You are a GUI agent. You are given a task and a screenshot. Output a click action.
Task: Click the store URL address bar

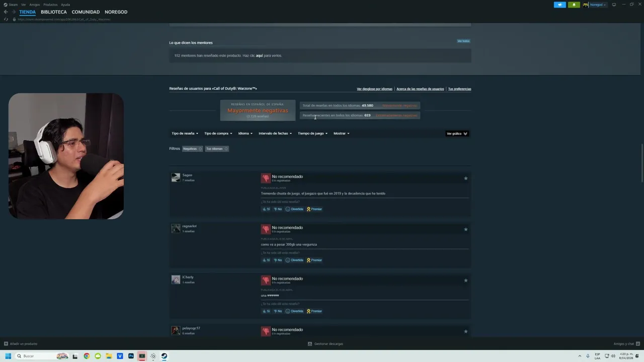pyautogui.click(x=64, y=19)
